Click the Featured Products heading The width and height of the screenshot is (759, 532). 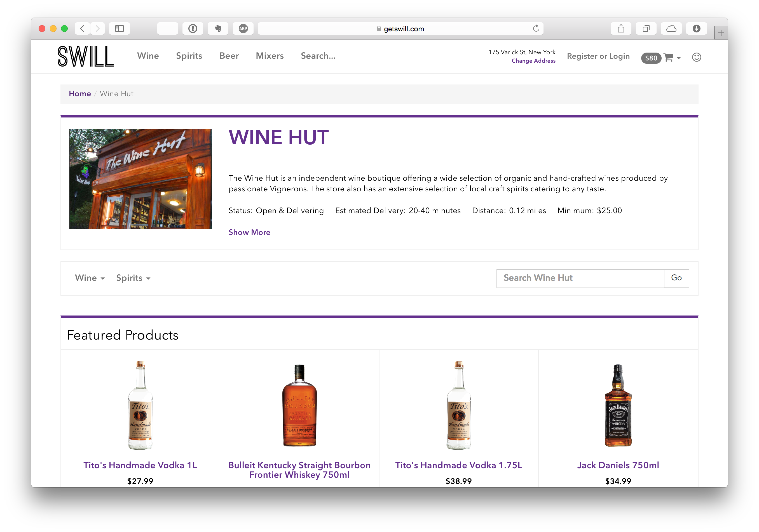click(x=123, y=335)
